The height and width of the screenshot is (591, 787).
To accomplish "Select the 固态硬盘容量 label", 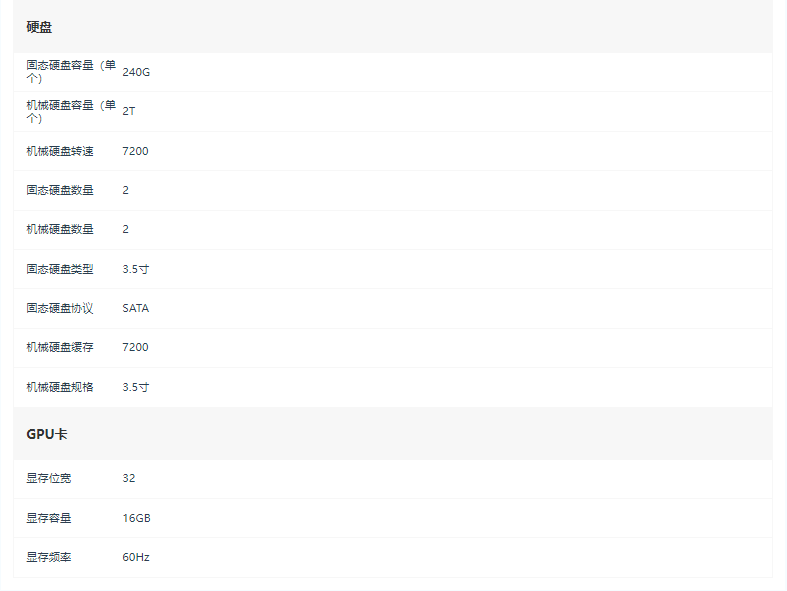I will [71, 72].
